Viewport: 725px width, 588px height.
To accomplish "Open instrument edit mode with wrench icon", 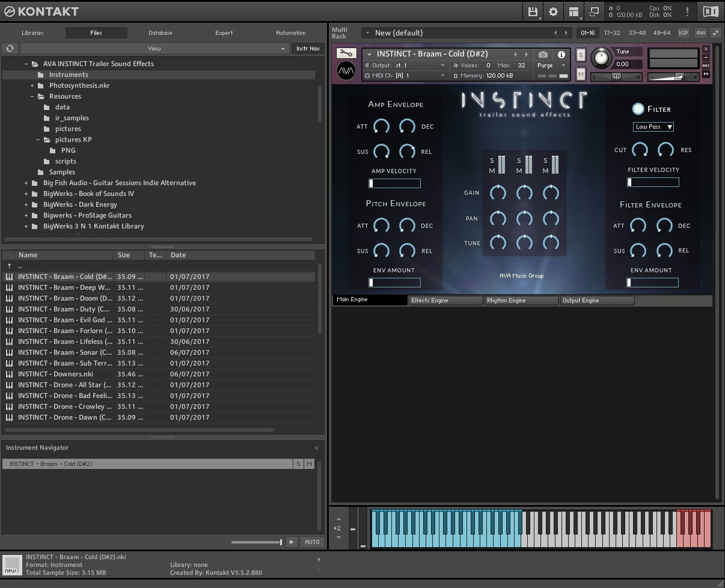I will coord(347,54).
